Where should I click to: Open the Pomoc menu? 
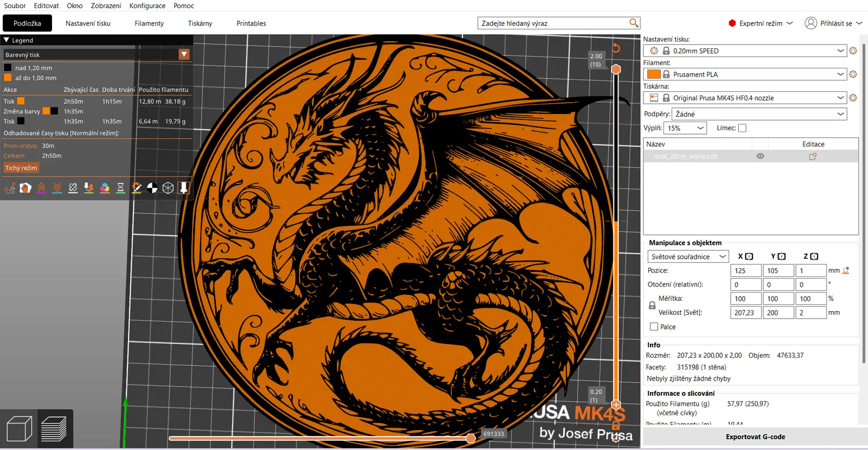point(184,5)
